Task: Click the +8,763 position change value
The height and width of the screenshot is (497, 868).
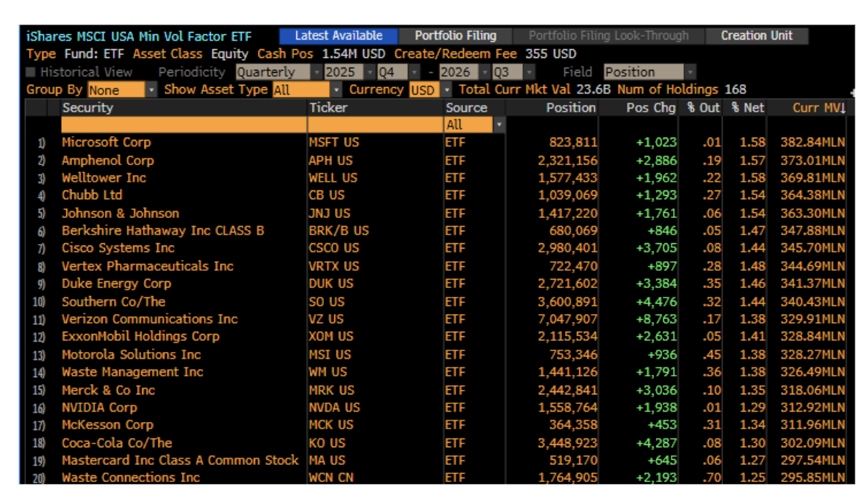Action: tap(656, 319)
